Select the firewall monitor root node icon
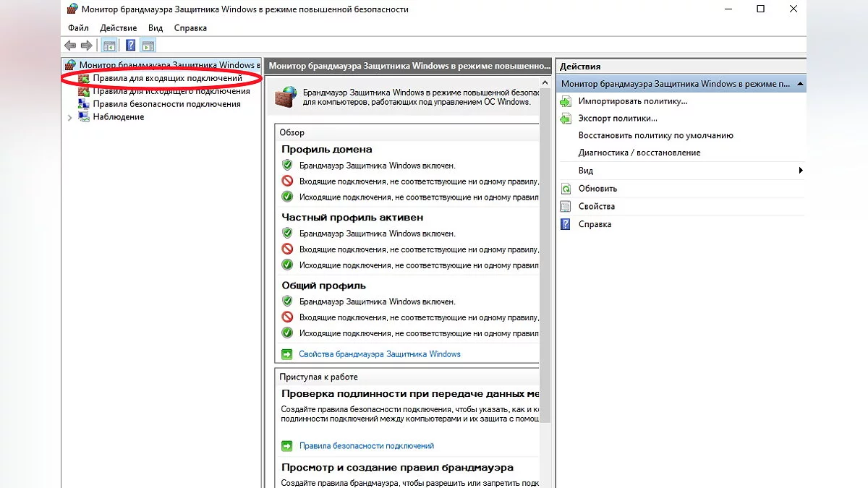 click(71, 65)
